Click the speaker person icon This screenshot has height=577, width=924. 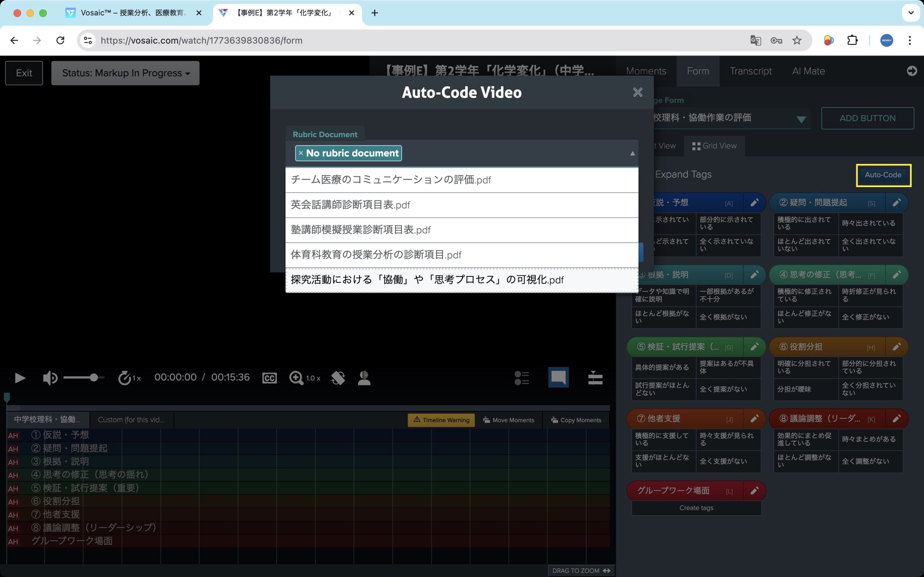click(364, 378)
